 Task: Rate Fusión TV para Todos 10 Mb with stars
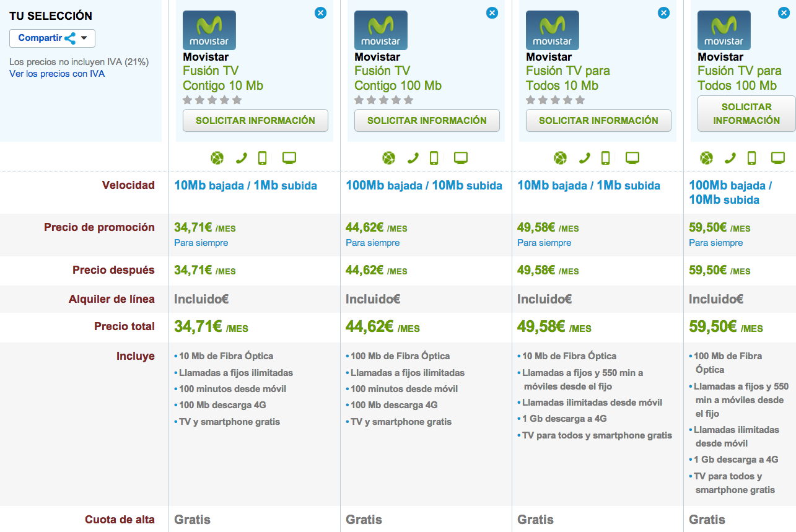pyautogui.click(x=555, y=100)
